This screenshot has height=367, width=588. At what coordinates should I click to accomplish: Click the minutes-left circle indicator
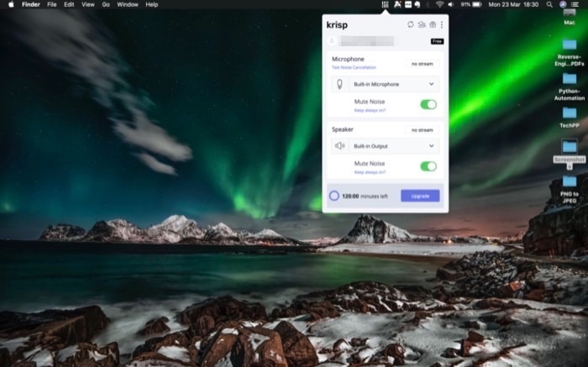point(334,196)
